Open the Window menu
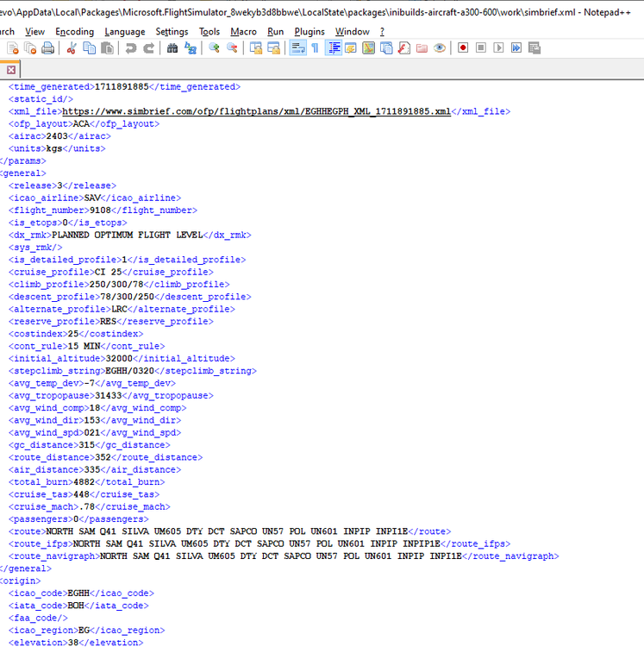The width and height of the screenshot is (644, 647). [x=352, y=32]
